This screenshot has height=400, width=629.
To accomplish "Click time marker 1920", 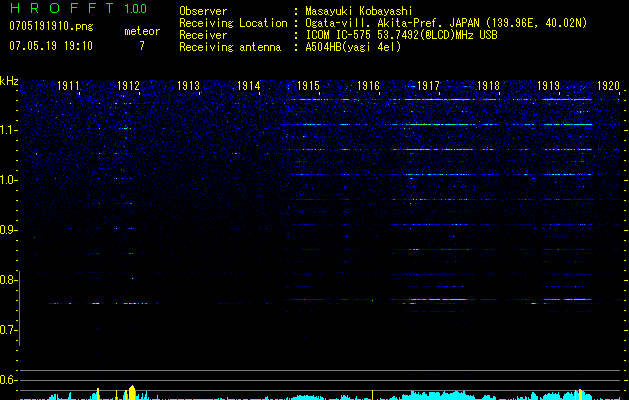I will coord(608,85).
